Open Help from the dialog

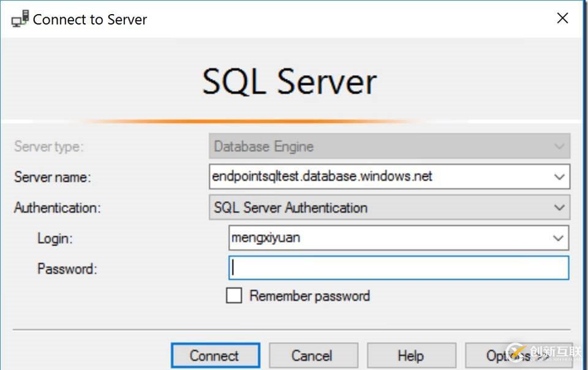(x=412, y=355)
